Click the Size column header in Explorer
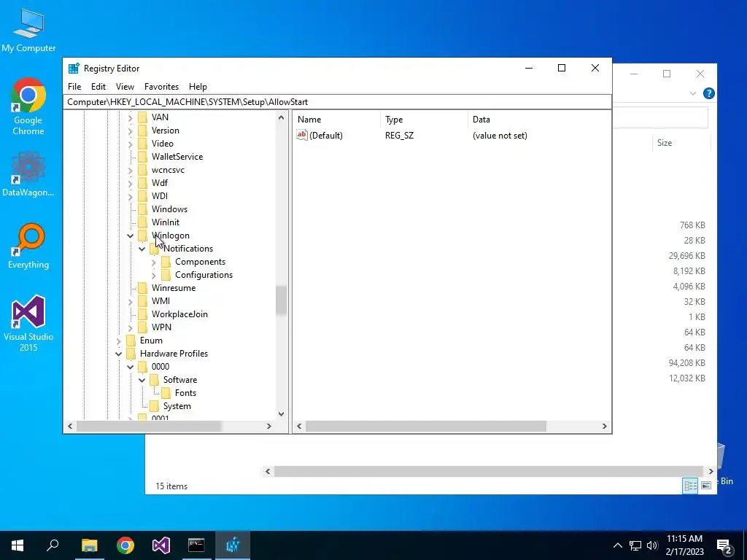 coord(681,143)
